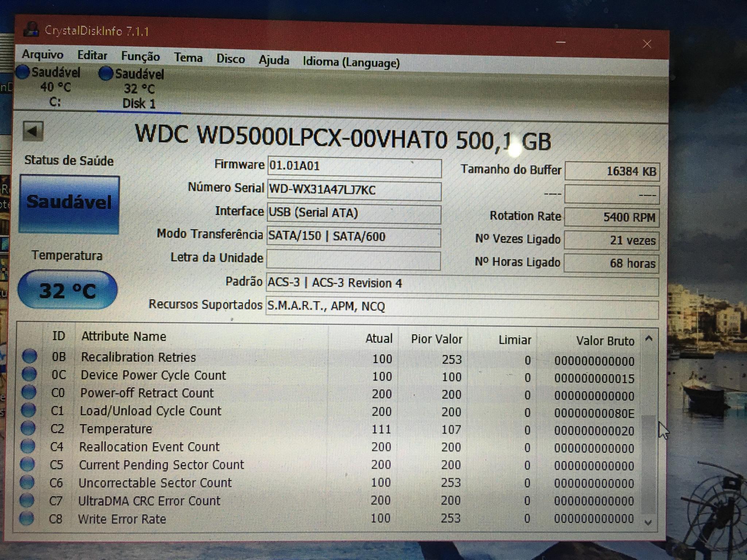Click status dot of Uncorrectable Sector Count
This screenshot has height=560, width=747.
point(27,482)
